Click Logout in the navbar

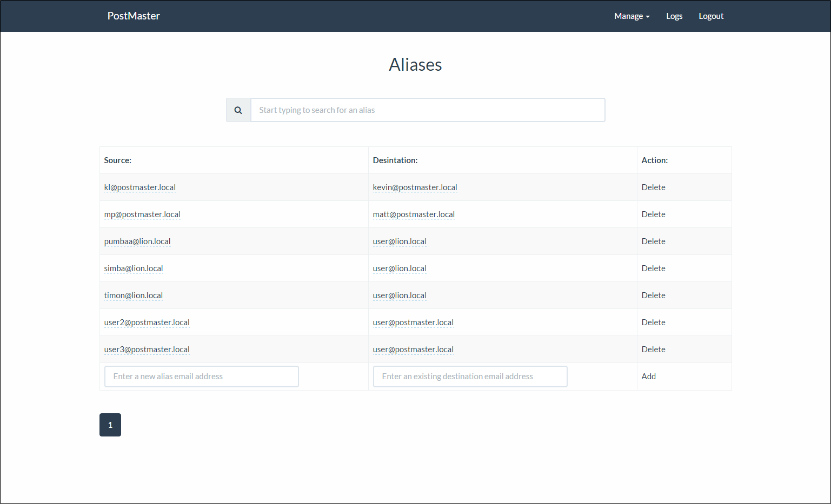(710, 16)
